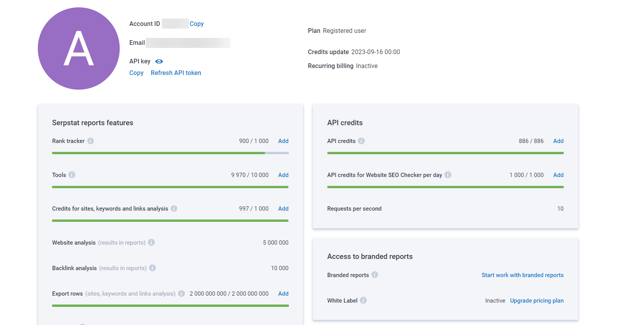Click the Rank tracker progress bar

(x=170, y=153)
